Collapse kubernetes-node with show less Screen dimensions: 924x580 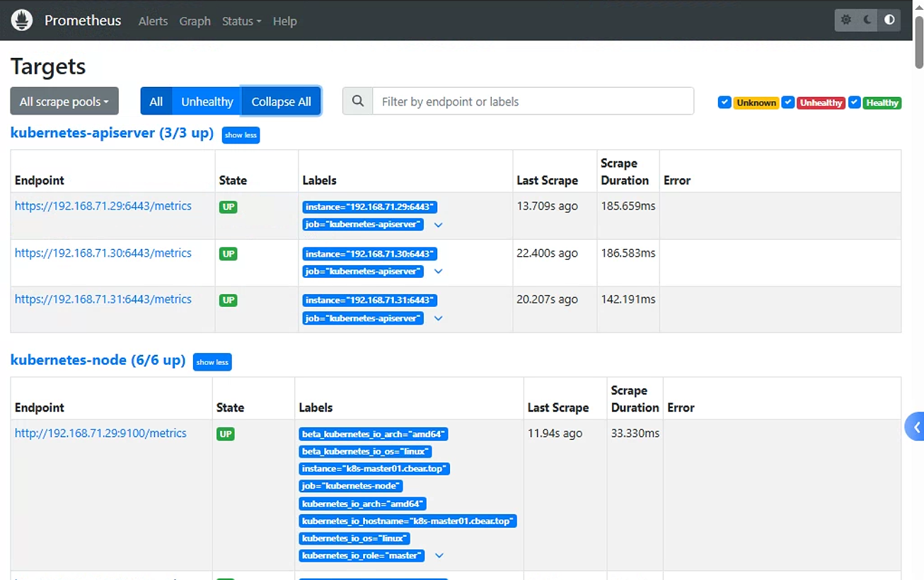click(x=212, y=362)
